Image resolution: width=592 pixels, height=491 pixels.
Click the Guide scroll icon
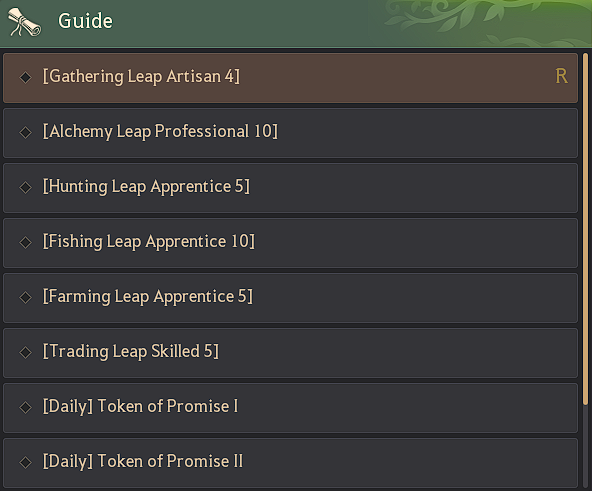coord(24,23)
